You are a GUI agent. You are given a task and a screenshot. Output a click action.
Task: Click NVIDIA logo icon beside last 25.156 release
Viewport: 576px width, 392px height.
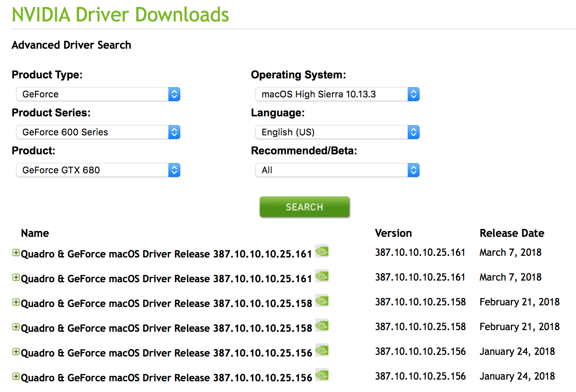pyautogui.click(x=322, y=375)
